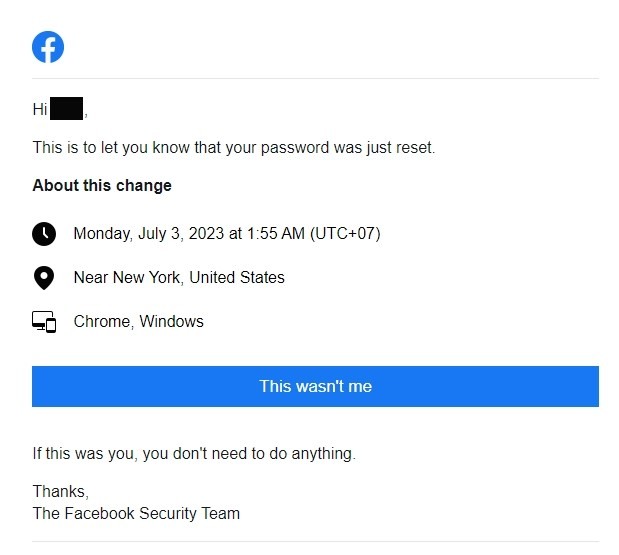Click the Facebook logo at the top
The height and width of the screenshot is (555, 619).
(x=48, y=47)
